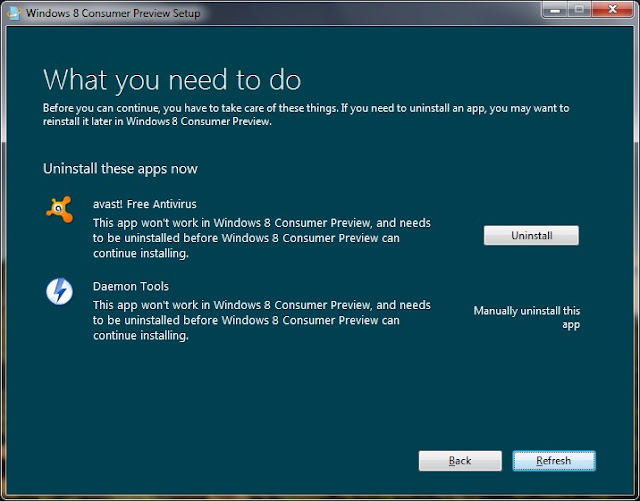Click the Uninstall button for avast! Free Antivirus
Screen dimensions: 640x501
point(531,236)
